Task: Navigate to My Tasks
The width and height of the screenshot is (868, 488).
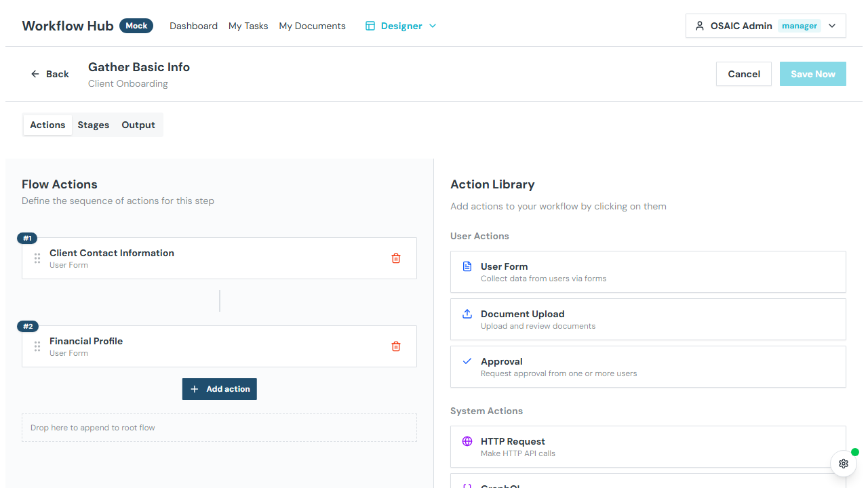Action: point(248,26)
